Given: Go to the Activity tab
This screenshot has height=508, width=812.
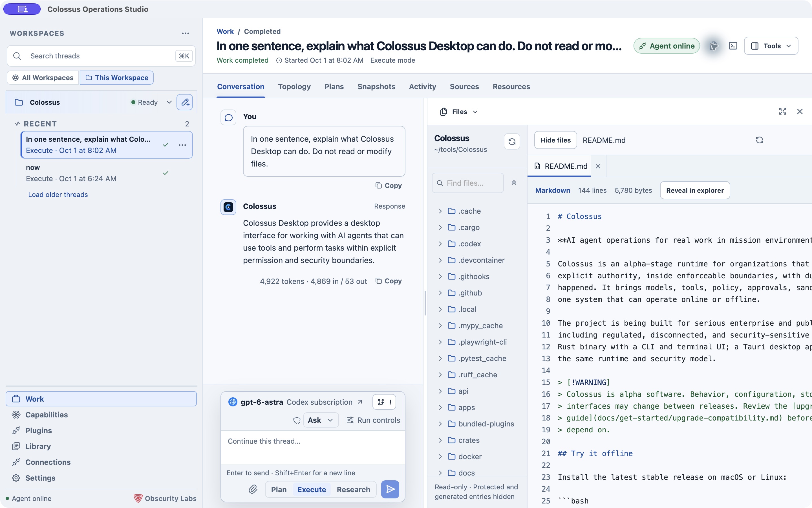Looking at the screenshot, I should pos(422,86).
